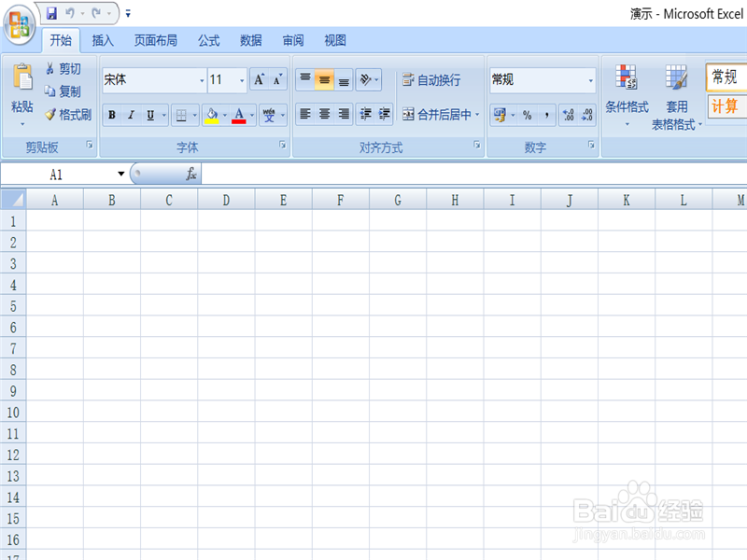
Task: Open the fill color dropdown arrow
Action: click(x=225, y=115)
